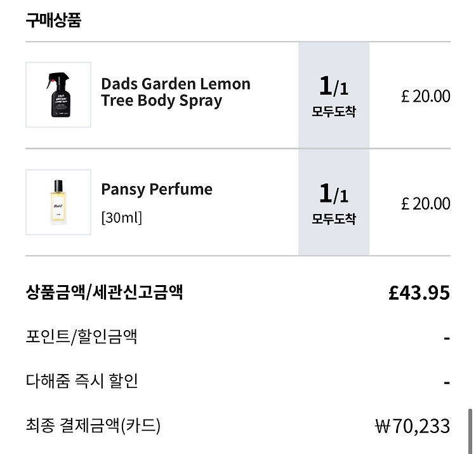
Task: Click the £ 20.00 price of body spray
Action: click(x=426, y=97)
